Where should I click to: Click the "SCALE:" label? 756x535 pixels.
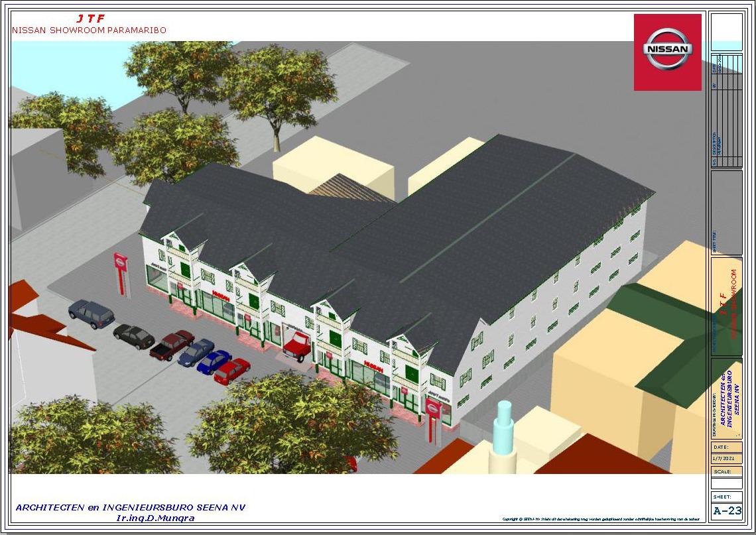click(x=722, y=471)
